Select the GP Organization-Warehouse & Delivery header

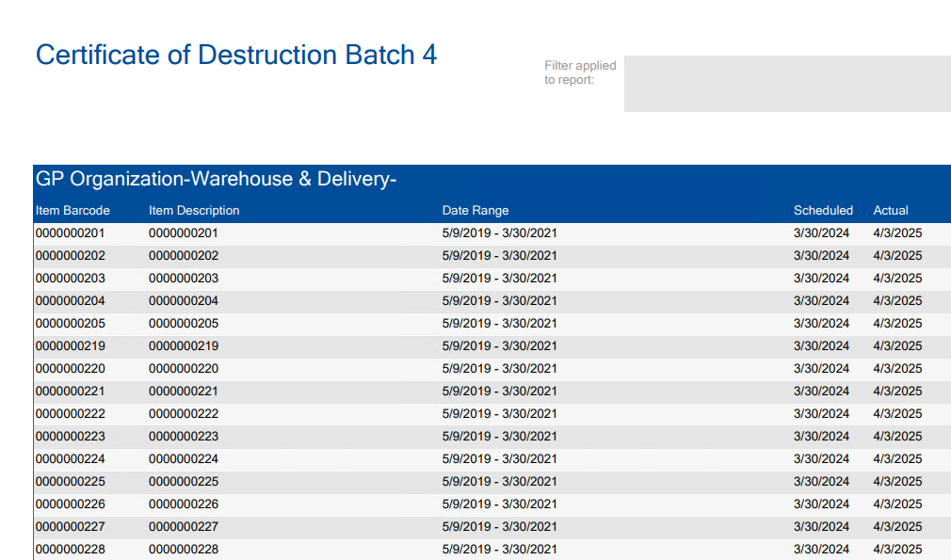(216, 179)
